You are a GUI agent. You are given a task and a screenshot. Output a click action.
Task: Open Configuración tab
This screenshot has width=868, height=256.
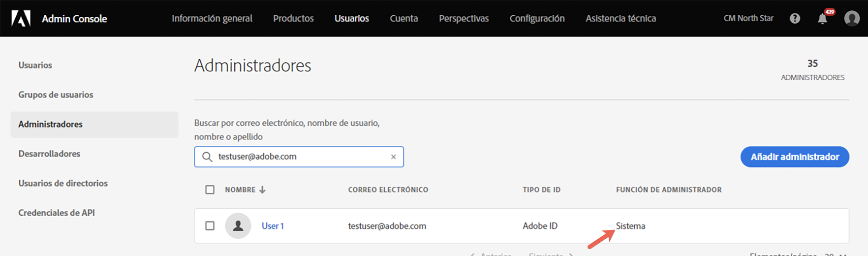click(x=537, y=18)
